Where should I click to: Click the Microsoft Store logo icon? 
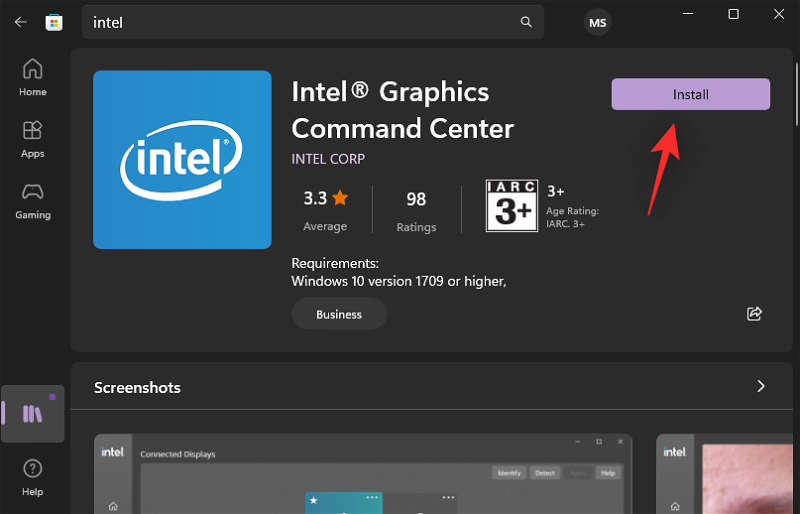tap(54, 22)
